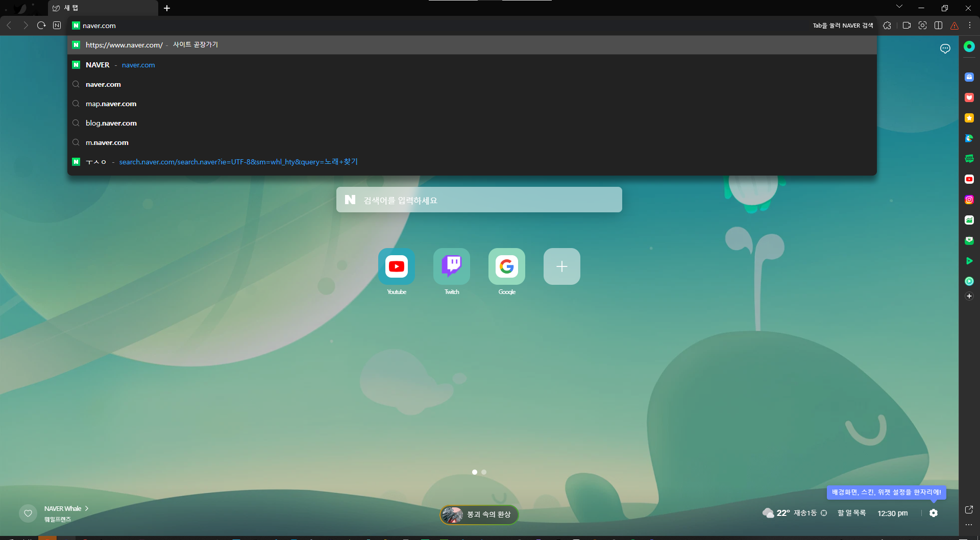Open the Papago parrot sidebar icon
Viewport: 980px width, 540px height.
point(969,138)
